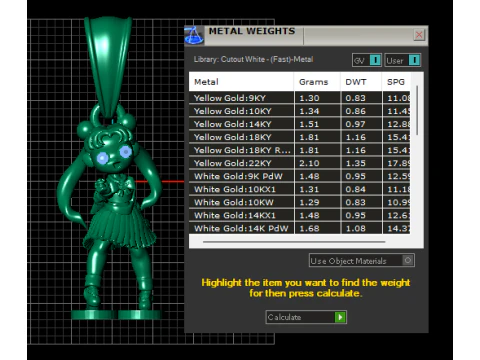Click the Metal Weights title bar

pyautogui.click(x=306, y=35)
